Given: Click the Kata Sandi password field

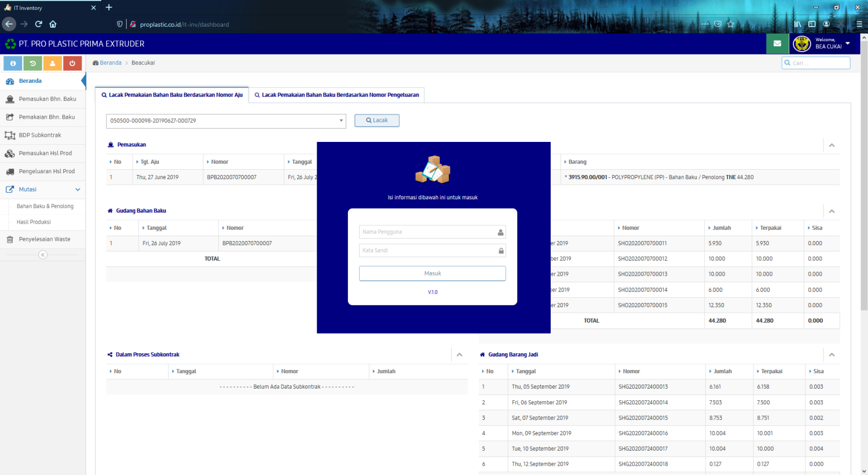Looking at the screenshot, I should coord(428,251).
